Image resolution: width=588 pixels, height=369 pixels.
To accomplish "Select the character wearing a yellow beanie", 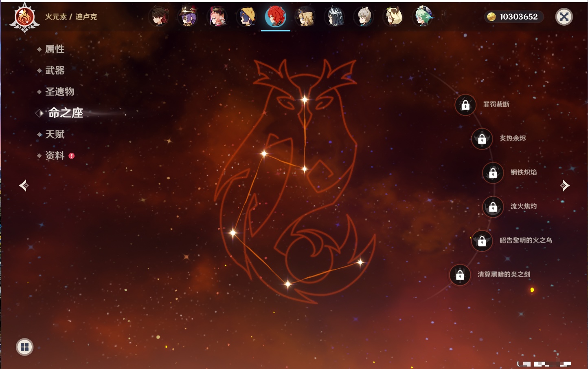I will click(246, 17).
